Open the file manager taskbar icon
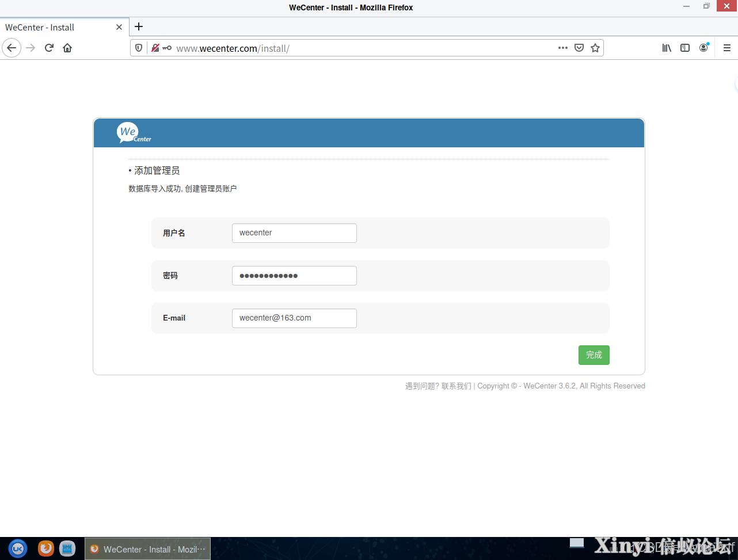This screenshot has height=560, width=738. coord(67,548)
